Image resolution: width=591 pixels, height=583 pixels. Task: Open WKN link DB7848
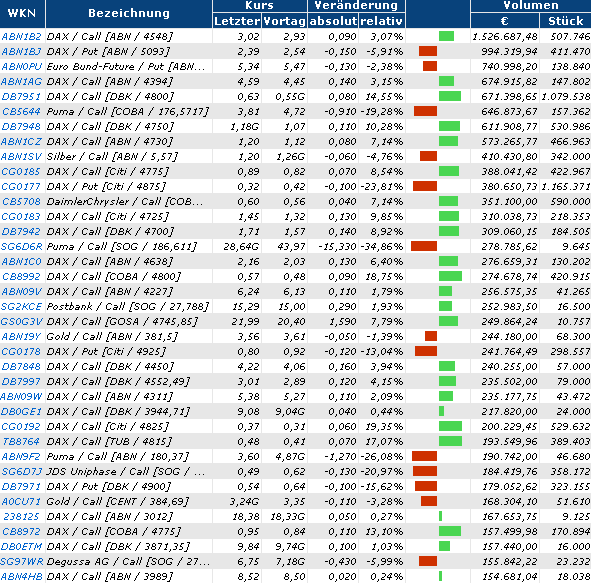tap(21, 367)
